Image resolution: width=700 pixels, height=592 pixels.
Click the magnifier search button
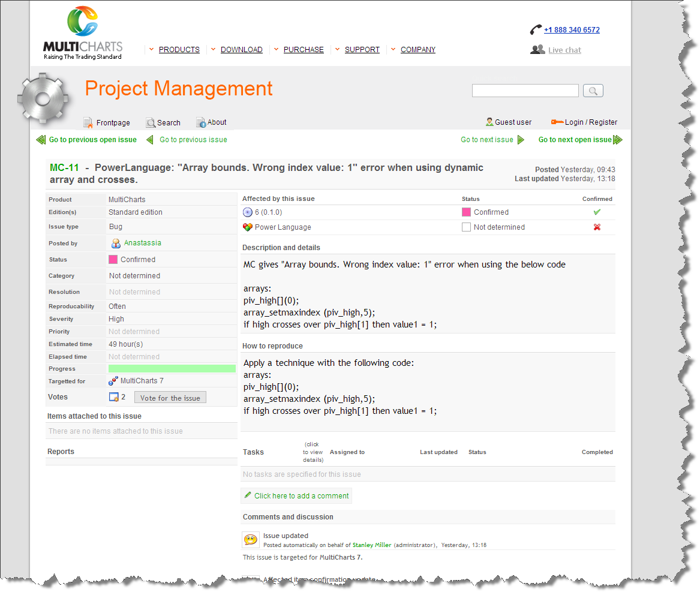(x=593, y=91)
